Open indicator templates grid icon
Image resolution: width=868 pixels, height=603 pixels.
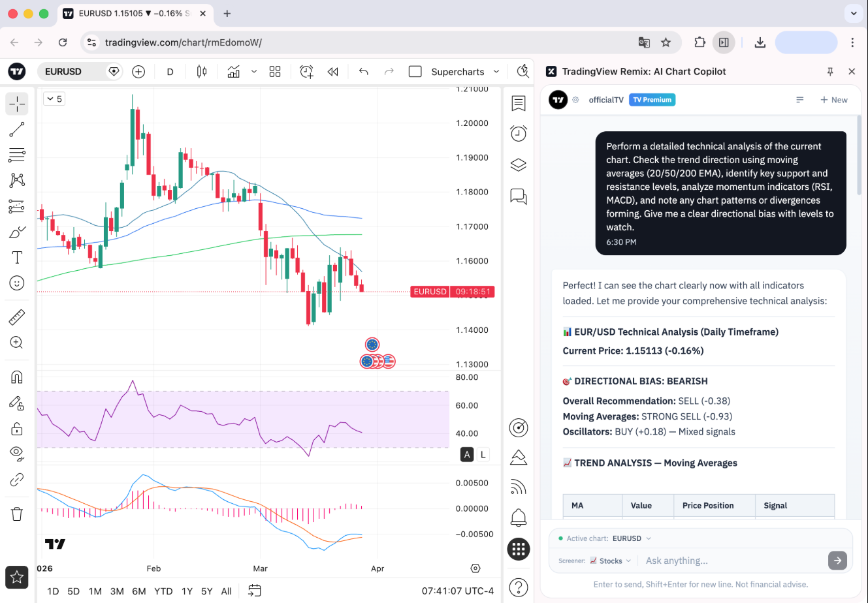pyautogui.click(x=275, y=72)
